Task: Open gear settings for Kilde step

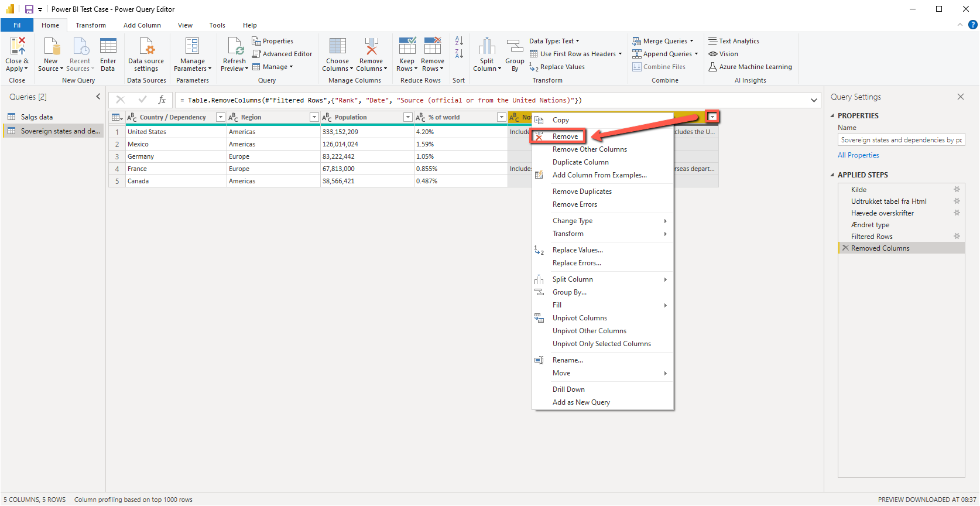Action: click(957, 189)
